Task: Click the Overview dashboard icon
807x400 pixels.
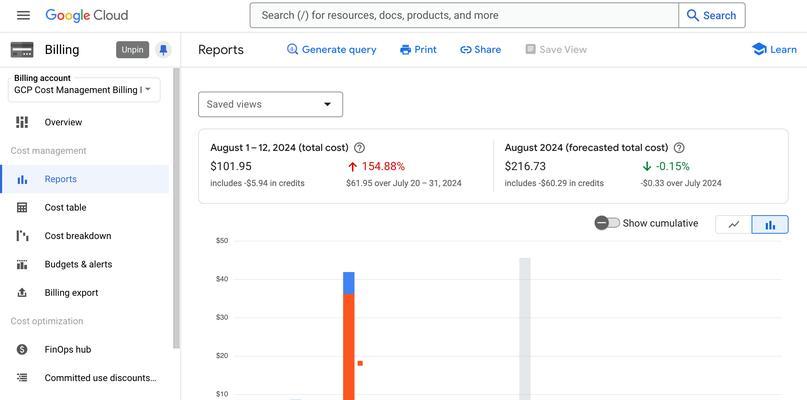Action: [22, 122]
